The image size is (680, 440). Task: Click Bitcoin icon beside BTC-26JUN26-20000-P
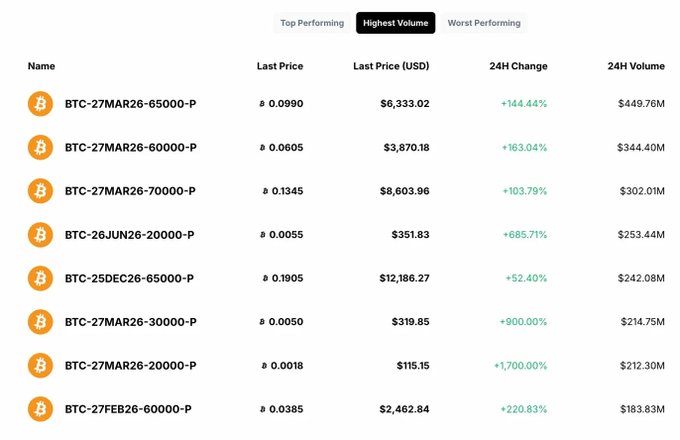pos(40,234)
